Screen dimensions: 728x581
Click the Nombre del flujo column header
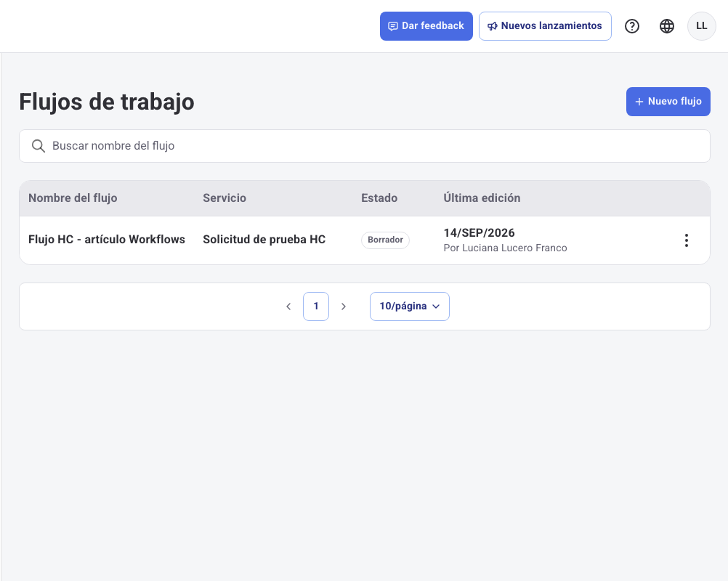tap(73, 198)
